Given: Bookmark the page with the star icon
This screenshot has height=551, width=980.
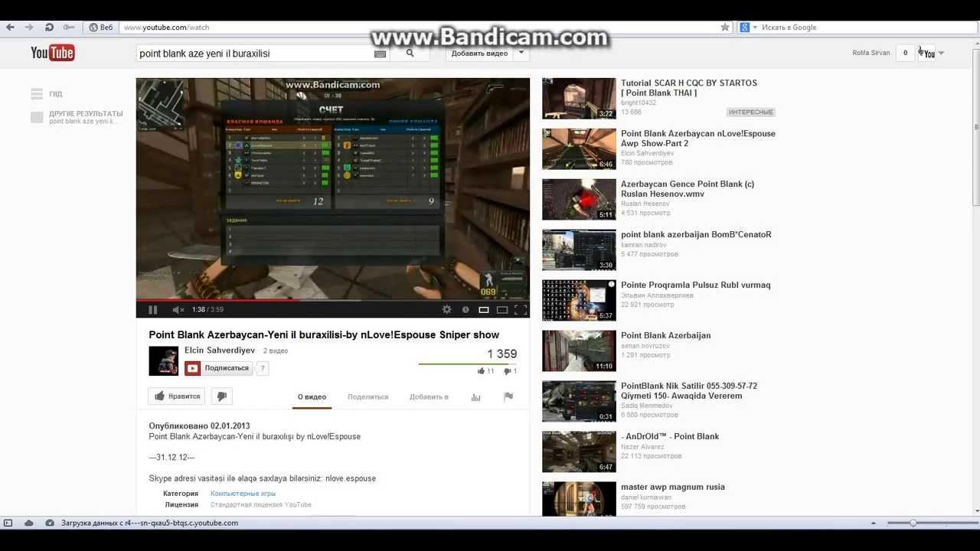Looking at the screenshot, I should (725, 28).
